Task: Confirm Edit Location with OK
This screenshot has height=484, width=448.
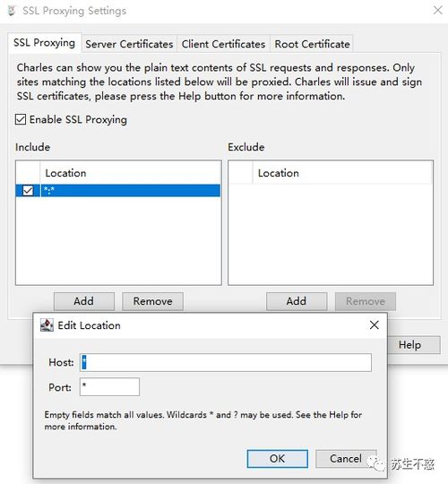Action: [x=278, y=458]
